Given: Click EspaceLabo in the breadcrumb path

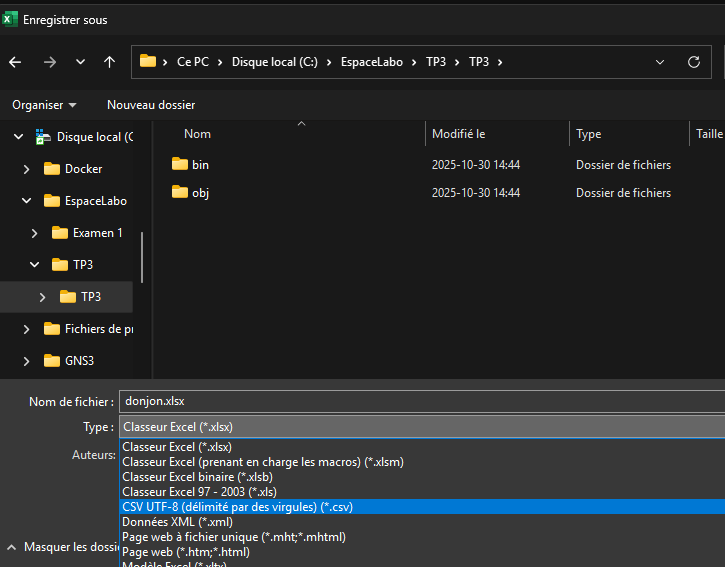Looking at the screenshot, I should 372,62.
